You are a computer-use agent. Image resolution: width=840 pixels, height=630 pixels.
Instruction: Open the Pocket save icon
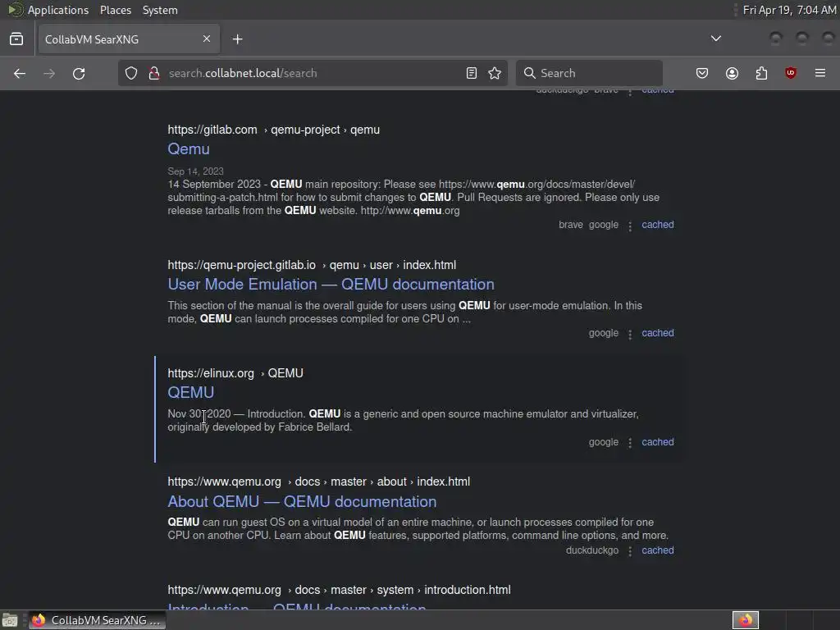tap(702, 73)
